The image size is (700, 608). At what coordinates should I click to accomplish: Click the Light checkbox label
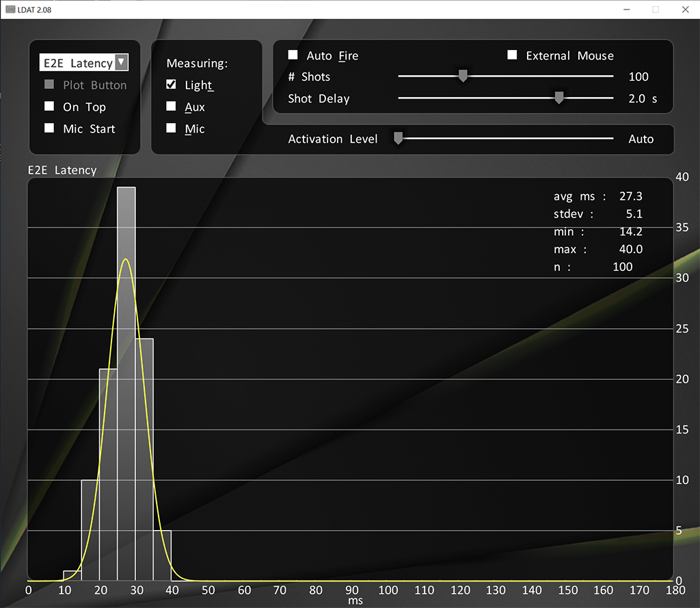(199, 85)
